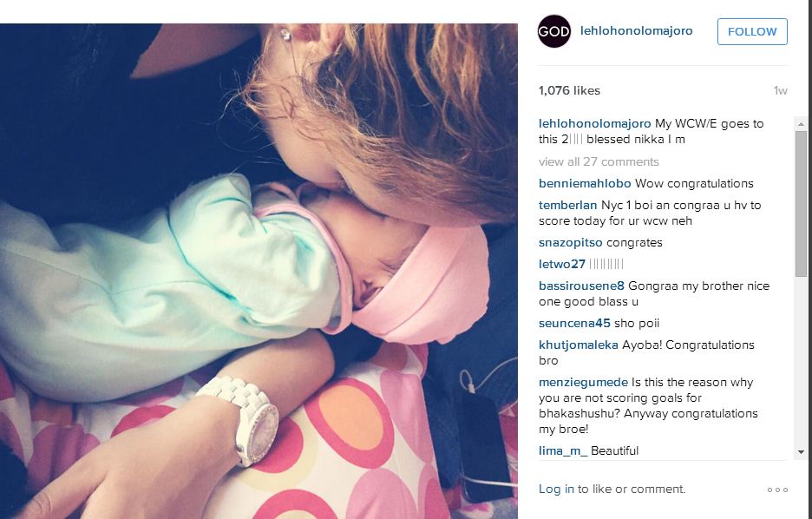812x519 pixels.
Task: Open bassirousene8's profile
Action: [x=581, y=286]
